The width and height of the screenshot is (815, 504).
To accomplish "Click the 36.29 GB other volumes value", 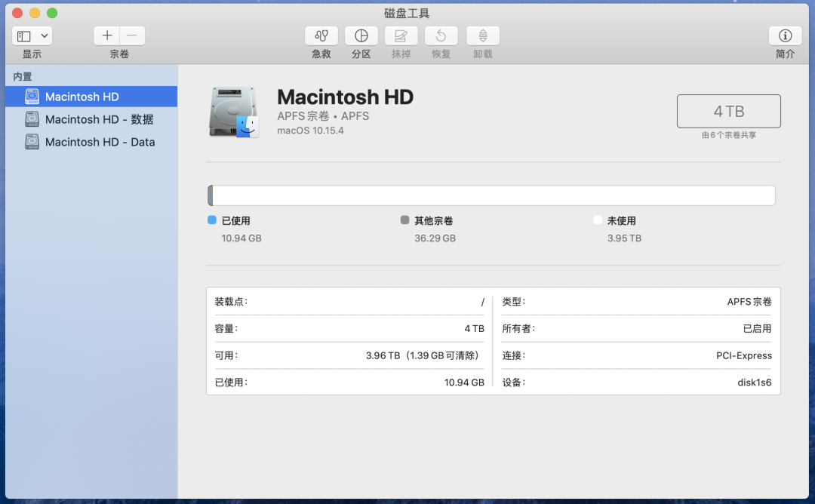I will click(435, 238).
